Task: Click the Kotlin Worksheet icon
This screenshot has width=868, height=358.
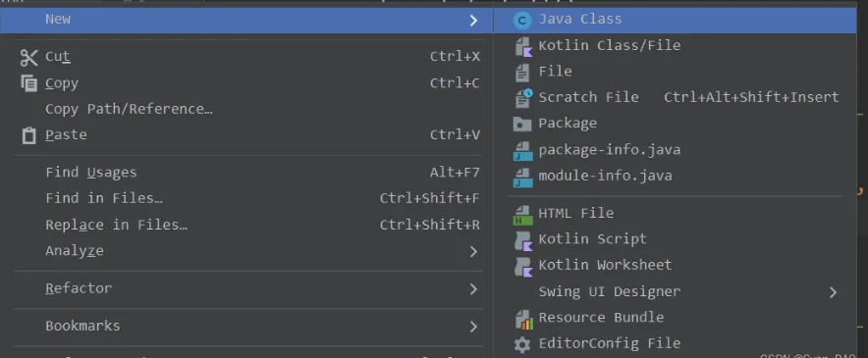Action: 523,266
